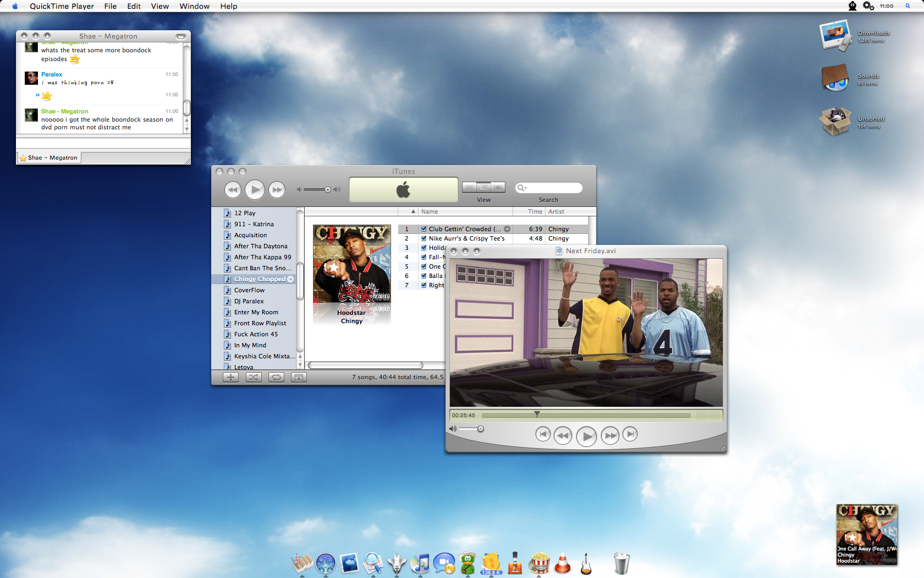
Task: Launch VLC cone icon in Dock
Action: point(563,563)
